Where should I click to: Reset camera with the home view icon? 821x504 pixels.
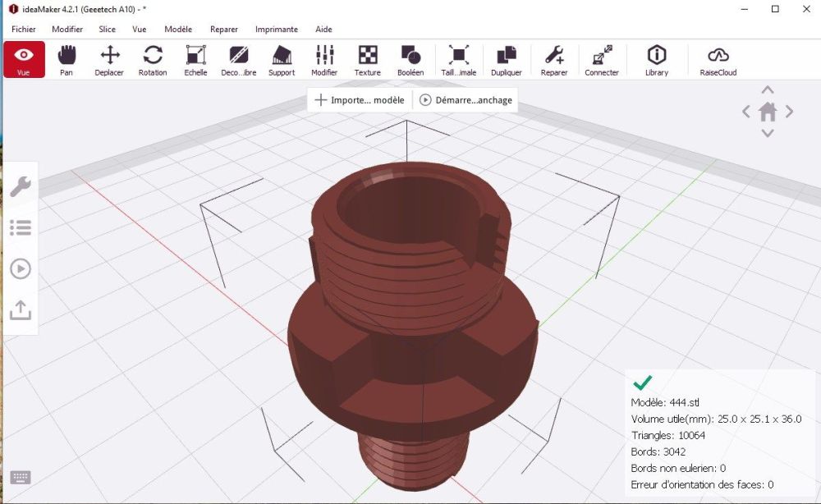coord(768,112)
